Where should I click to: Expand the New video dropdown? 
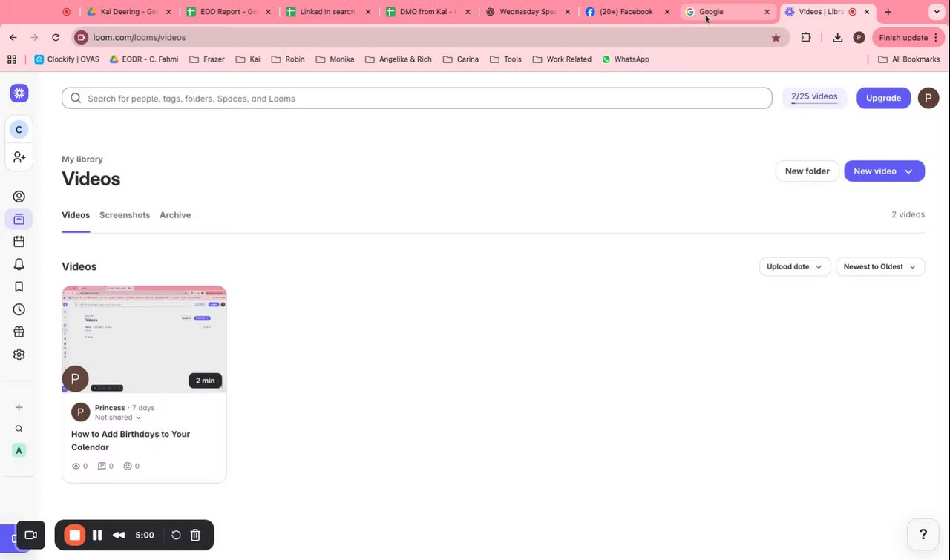coord(908,171)
